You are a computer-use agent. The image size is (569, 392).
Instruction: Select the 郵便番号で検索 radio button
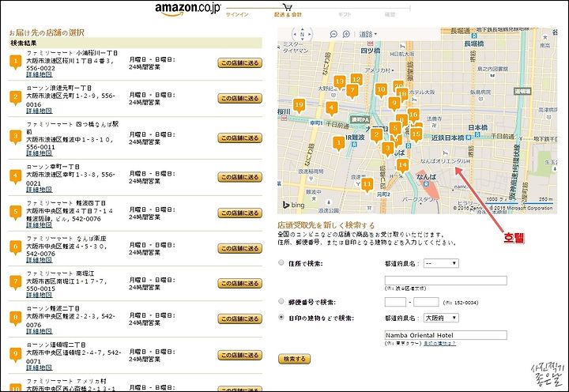pos(281,301)
